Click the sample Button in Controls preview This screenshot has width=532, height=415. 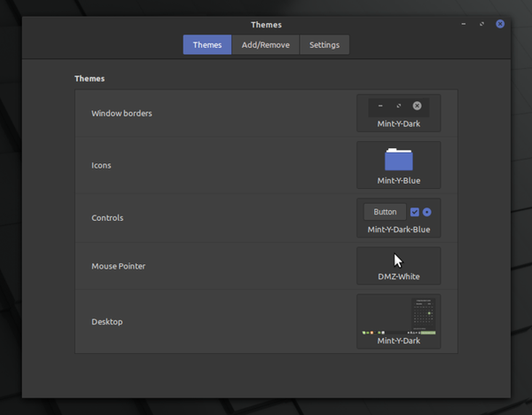tap(385, 212)
